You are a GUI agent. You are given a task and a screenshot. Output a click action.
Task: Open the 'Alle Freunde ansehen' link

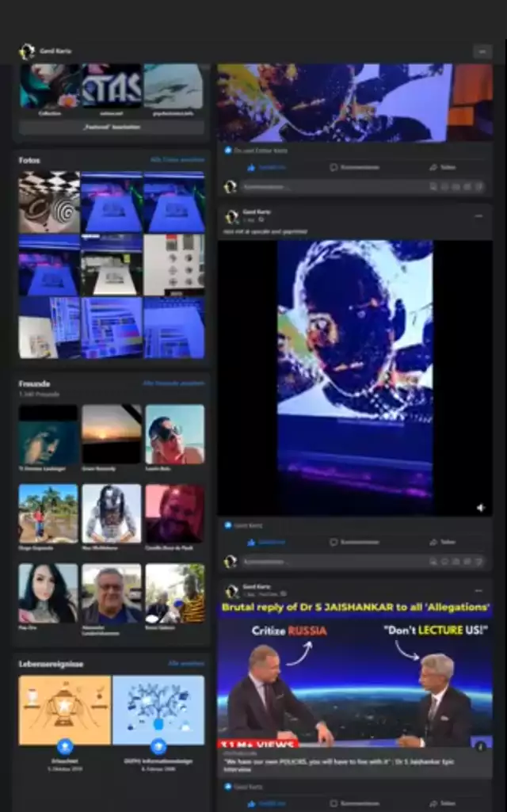173,383
